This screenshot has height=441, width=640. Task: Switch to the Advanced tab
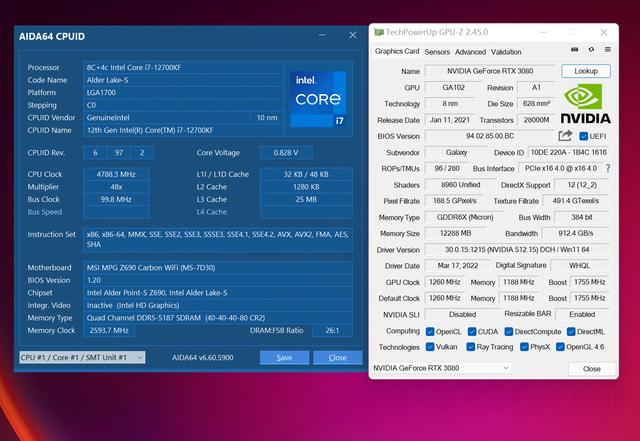470,52
